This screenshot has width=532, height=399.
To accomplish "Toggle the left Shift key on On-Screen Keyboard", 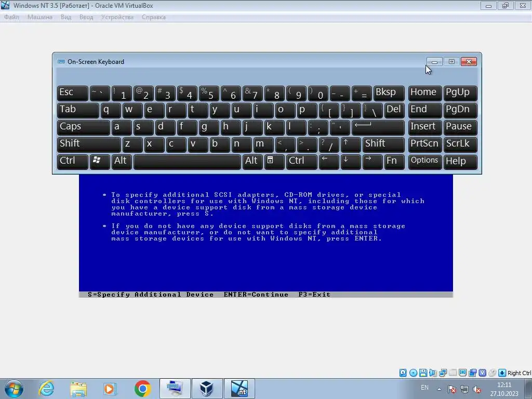I will click(x=89, y=144).
